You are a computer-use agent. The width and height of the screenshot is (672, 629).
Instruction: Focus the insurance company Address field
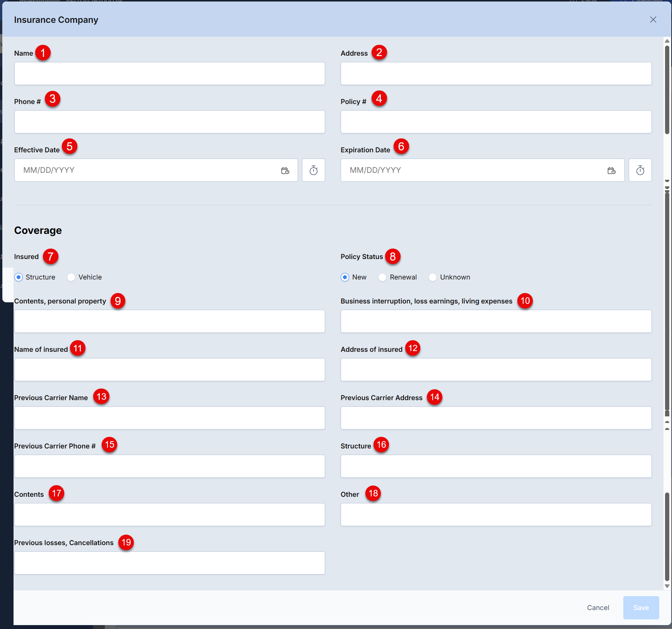[x=496, y=73]
